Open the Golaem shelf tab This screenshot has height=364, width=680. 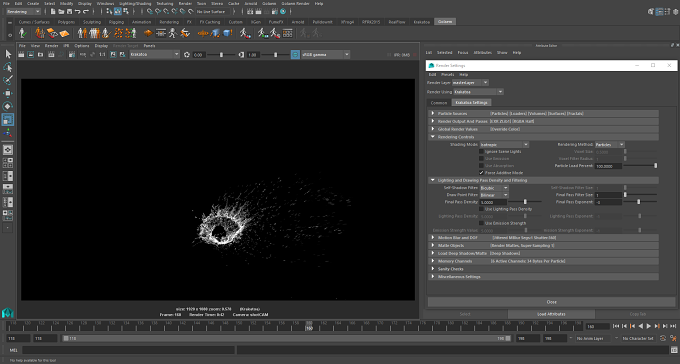pos(445,22)
